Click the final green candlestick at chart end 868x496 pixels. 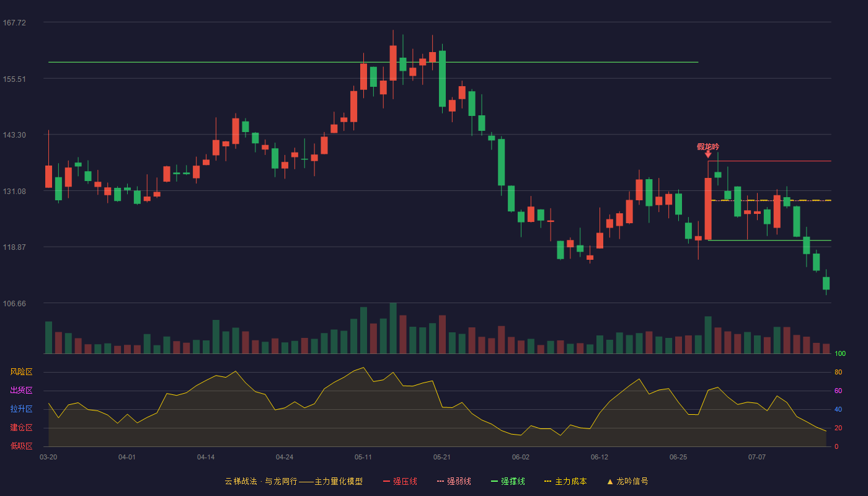click(826, 283)
